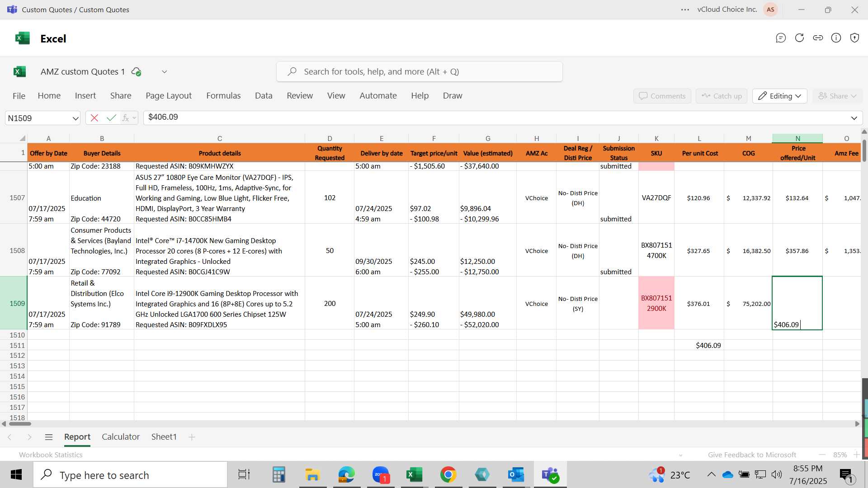Screen dimensions: 868x488
Task: Click the cloud saved status icon
Action: [136, 72]
